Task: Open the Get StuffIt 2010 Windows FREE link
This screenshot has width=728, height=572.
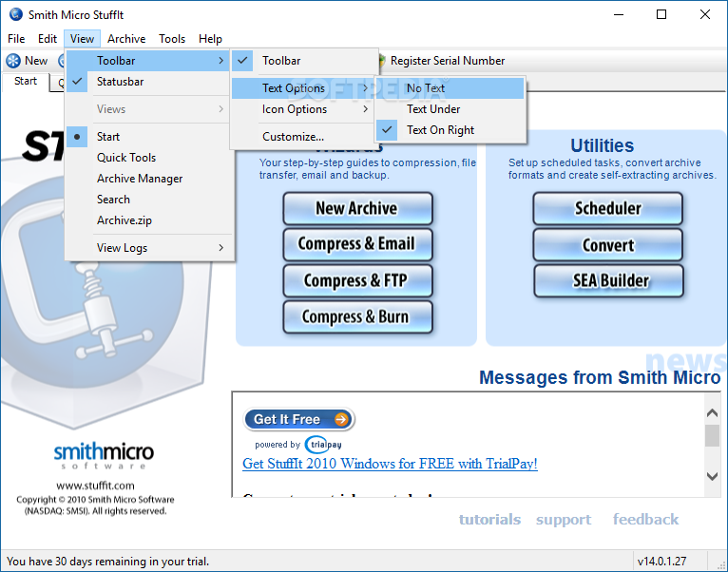Action: (390, 464)
